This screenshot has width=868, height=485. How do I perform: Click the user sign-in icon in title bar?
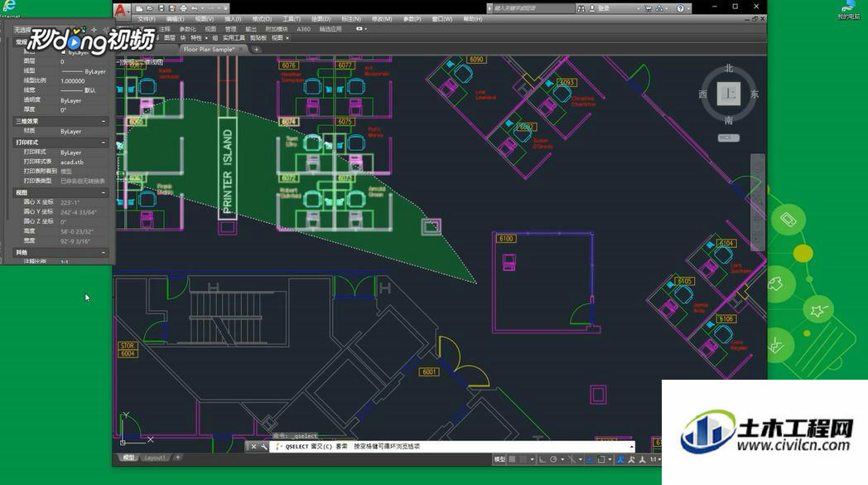click(592, 8)
